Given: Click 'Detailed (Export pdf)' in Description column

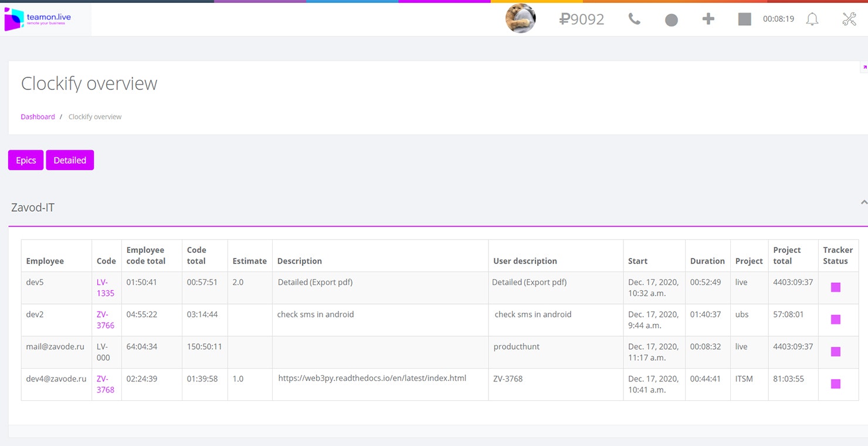Looking at the screenshot, I should coord(315,282).
